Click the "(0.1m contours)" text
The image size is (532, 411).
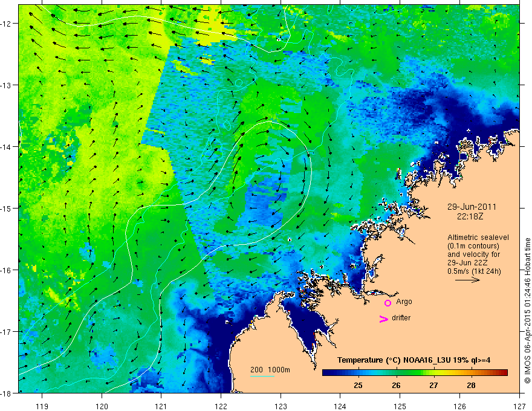point(473,246)
